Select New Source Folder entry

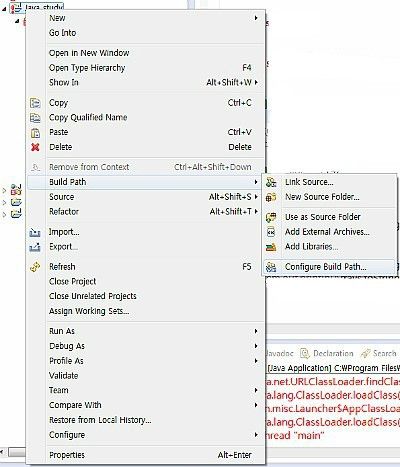(322, 197)
